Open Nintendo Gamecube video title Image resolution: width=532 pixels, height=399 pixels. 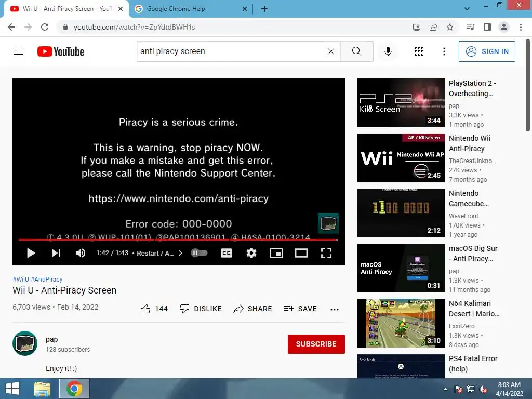click(x=469, y=198)
